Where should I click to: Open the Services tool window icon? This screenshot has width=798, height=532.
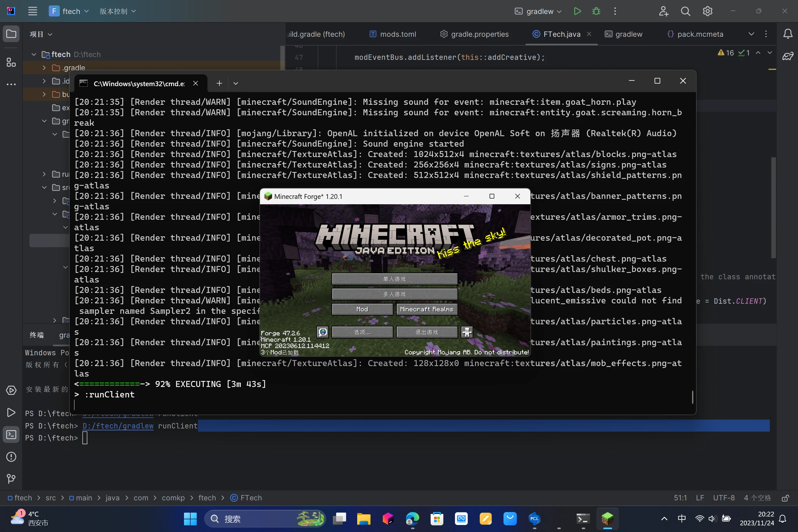coord(11,390)
